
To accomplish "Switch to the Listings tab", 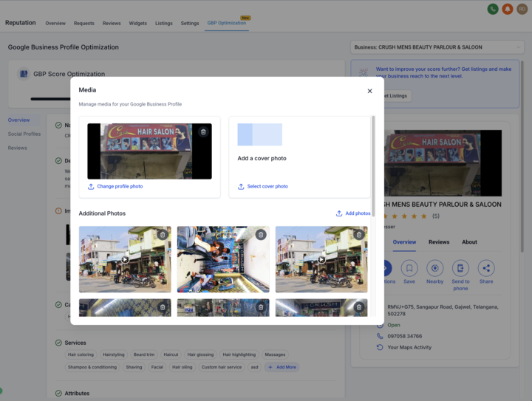I will [x=164, y=23].
